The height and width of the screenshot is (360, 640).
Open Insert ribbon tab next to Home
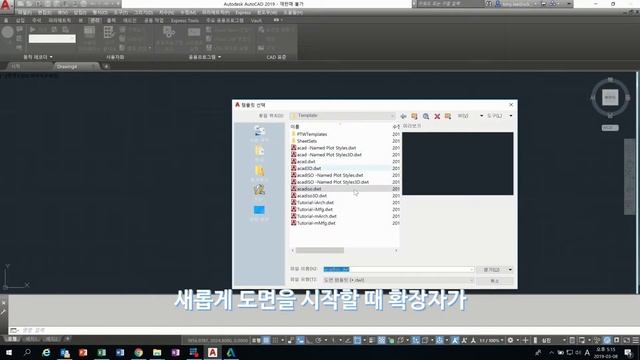(x=20, y=20)
